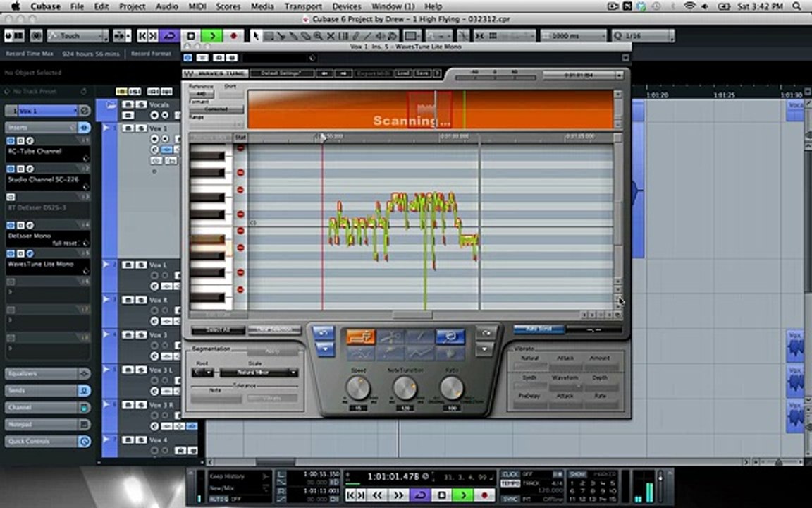This screenshot has width=812, height=508.
Task: Select the Curve tool in Waves Tune
Action: pos(360,353)
